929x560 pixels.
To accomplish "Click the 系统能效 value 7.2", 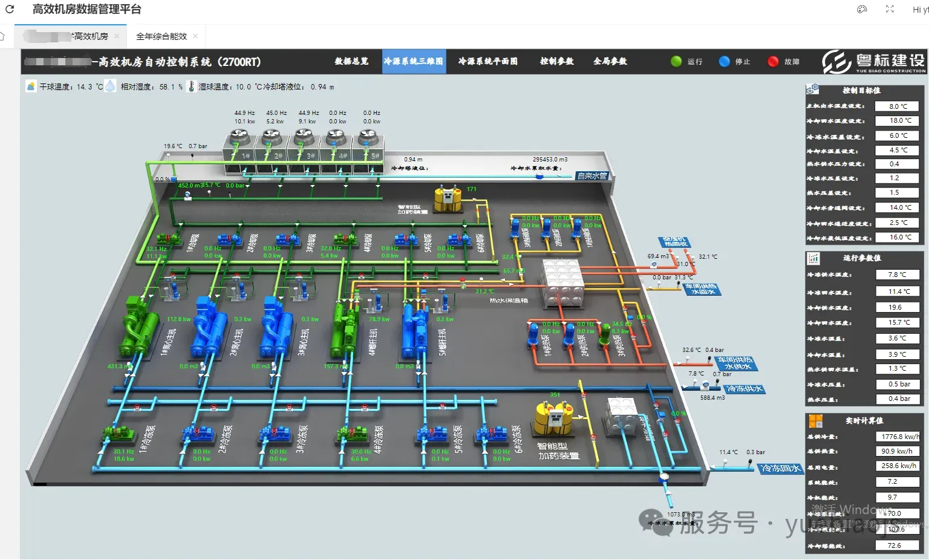I will 898,482.
